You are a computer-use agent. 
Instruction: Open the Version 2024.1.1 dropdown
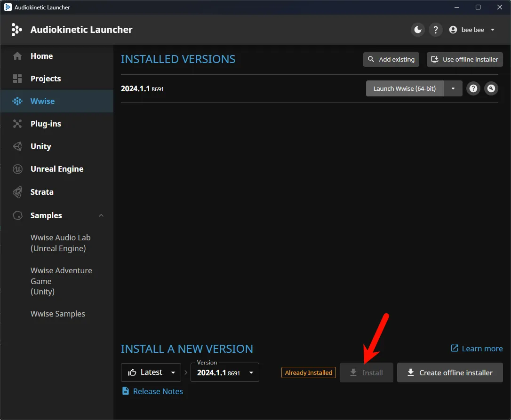[x=224, y=372]
